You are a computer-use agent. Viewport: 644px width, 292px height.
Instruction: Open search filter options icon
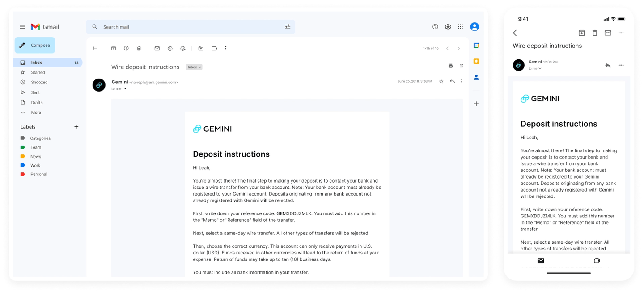288,27
